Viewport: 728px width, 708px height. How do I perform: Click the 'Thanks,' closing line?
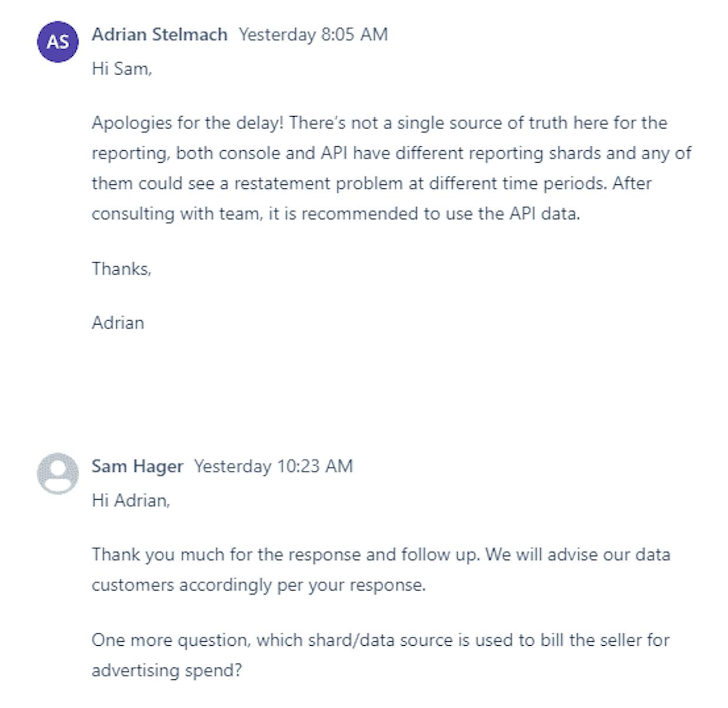[122, 269]
